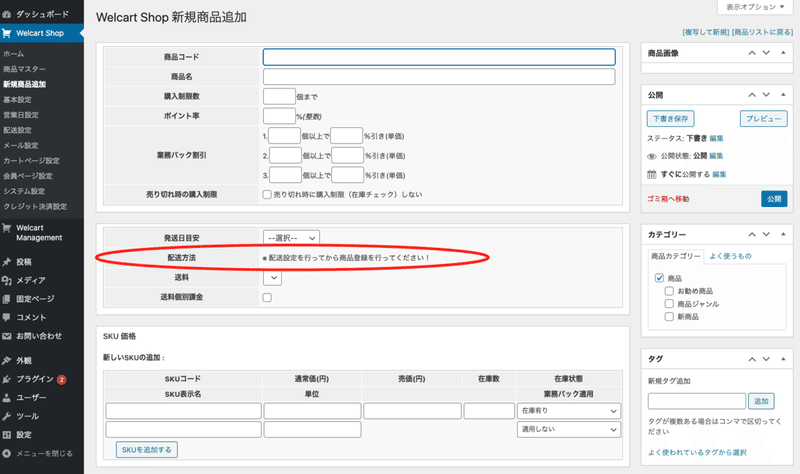Click the プラグイン plug icon
The width and height of the screenshot is (800, 474).
pyautogui.click(x=7, y=379)
